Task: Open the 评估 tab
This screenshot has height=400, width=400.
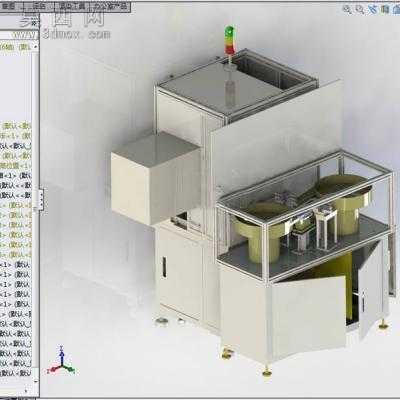Action: coord(39,7)
